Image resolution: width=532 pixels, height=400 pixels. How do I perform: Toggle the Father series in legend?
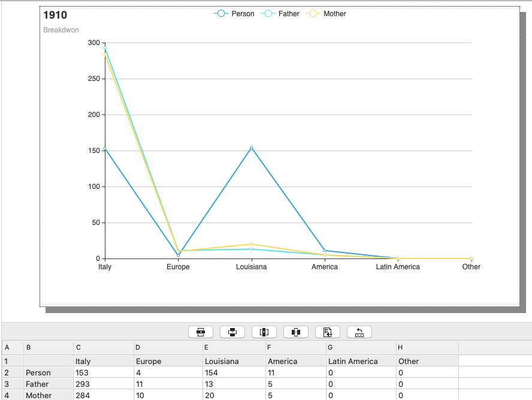pyautogui.click(x=281, y=14)
